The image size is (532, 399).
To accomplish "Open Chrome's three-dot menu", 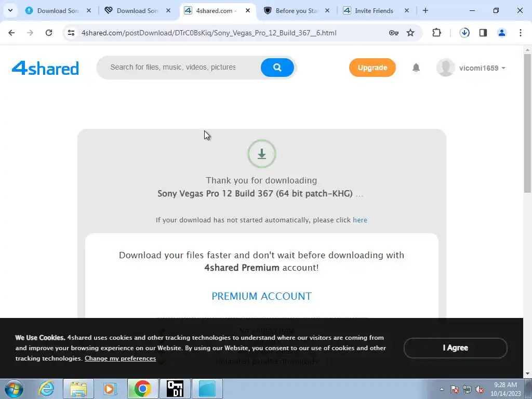I will click(521, 33).
